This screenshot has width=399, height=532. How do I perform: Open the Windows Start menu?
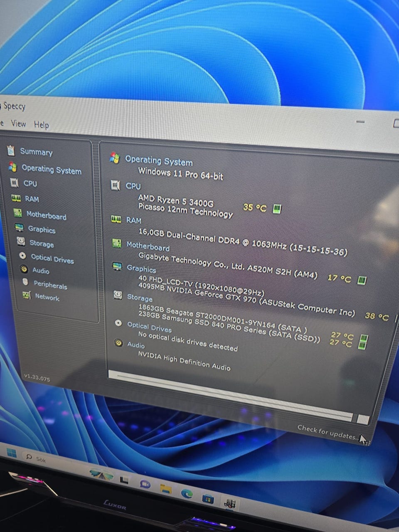tap(11, 453)
